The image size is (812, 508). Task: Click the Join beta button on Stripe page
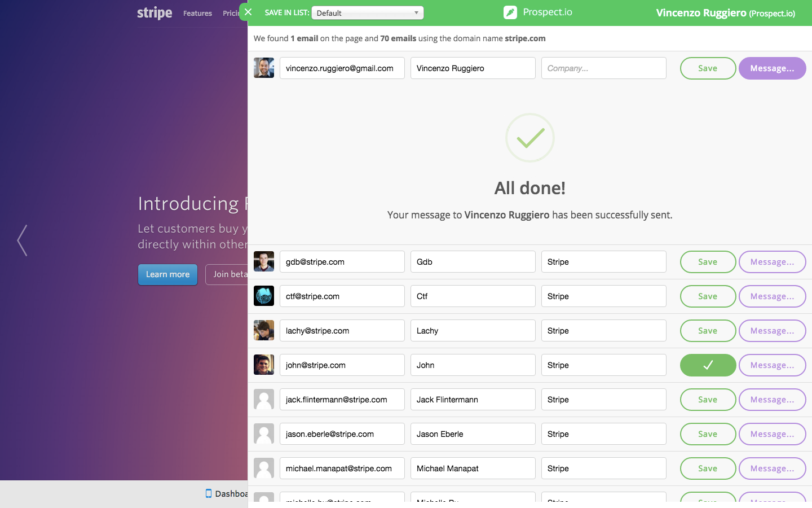(x=227, y=274)
